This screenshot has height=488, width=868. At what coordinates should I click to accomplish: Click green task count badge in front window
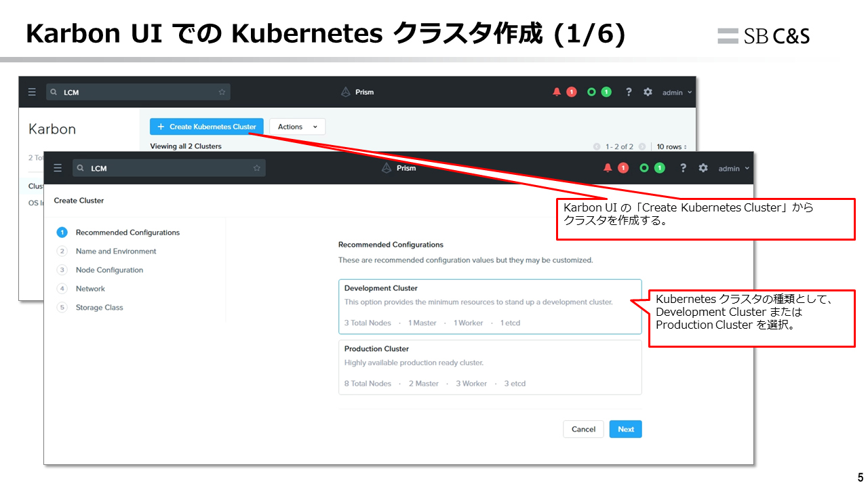tap(660, 168)
